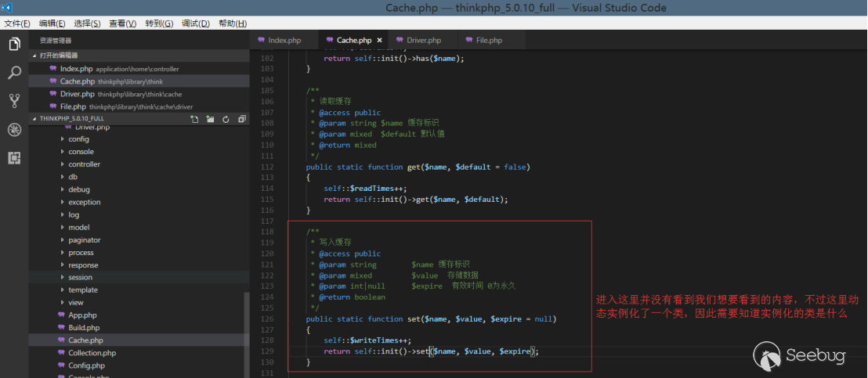Open the 转到(G) menu
The height and width of the screenshot is (378, 868).
tap(160, 23)
